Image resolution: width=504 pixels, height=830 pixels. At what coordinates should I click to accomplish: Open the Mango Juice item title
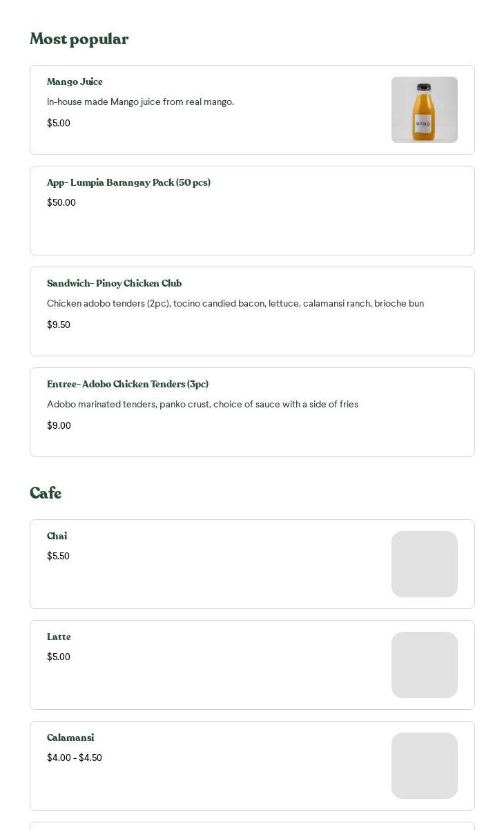click(x=75, y=81)
